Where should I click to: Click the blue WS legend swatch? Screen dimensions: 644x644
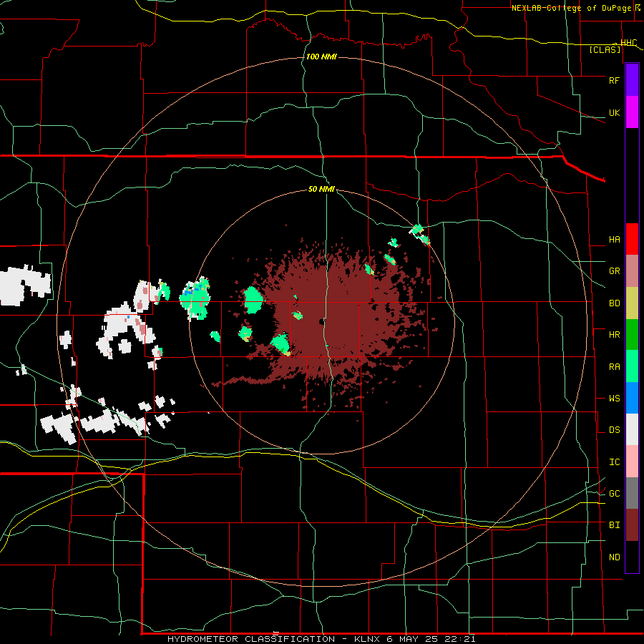pos(632,398)
